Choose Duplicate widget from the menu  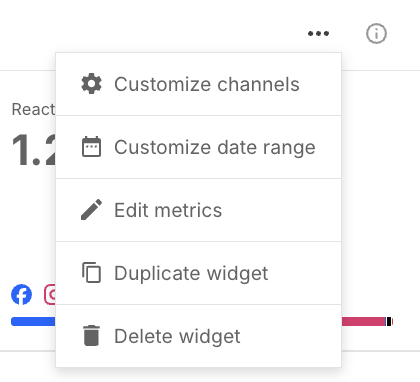tap(199, 273)
